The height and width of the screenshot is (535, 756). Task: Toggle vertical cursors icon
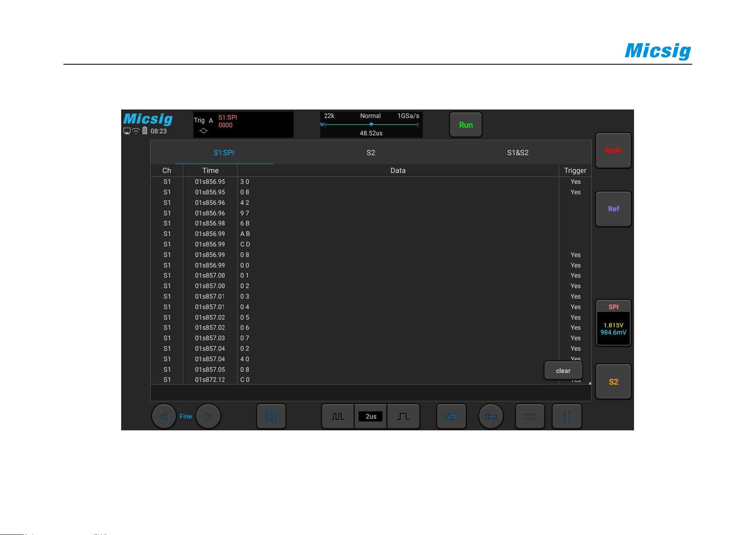click(567, 416)
